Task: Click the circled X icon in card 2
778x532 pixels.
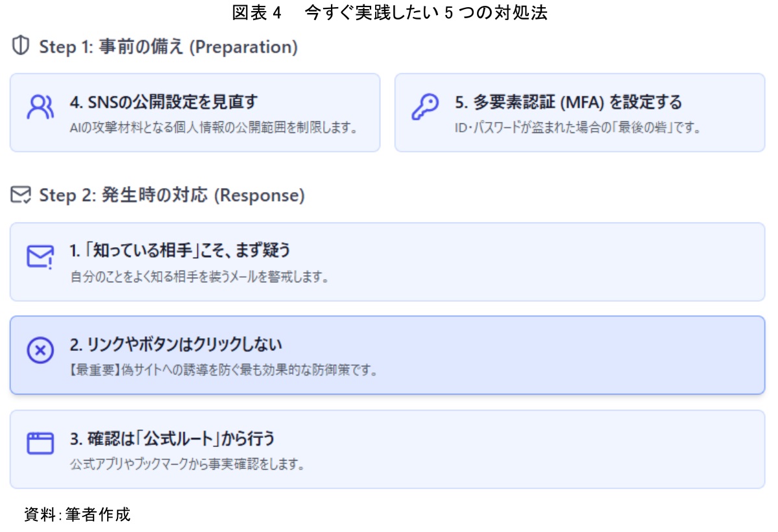Action: pos(40,350)
